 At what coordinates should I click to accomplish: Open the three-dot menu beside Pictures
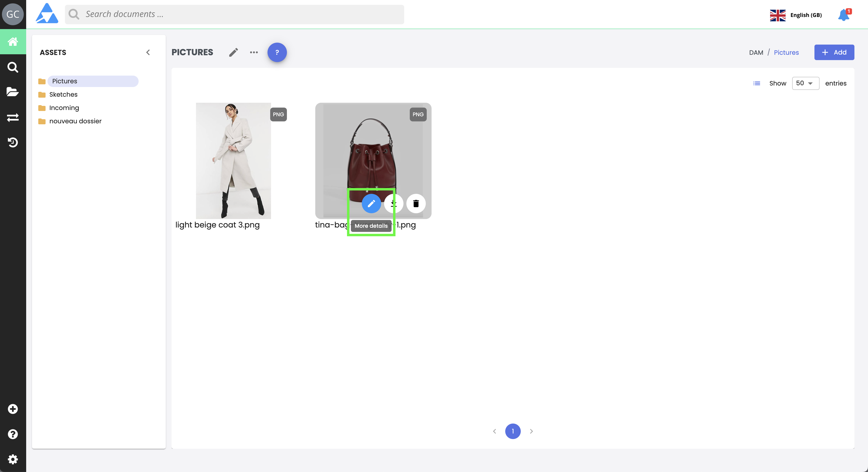(254, 53)
